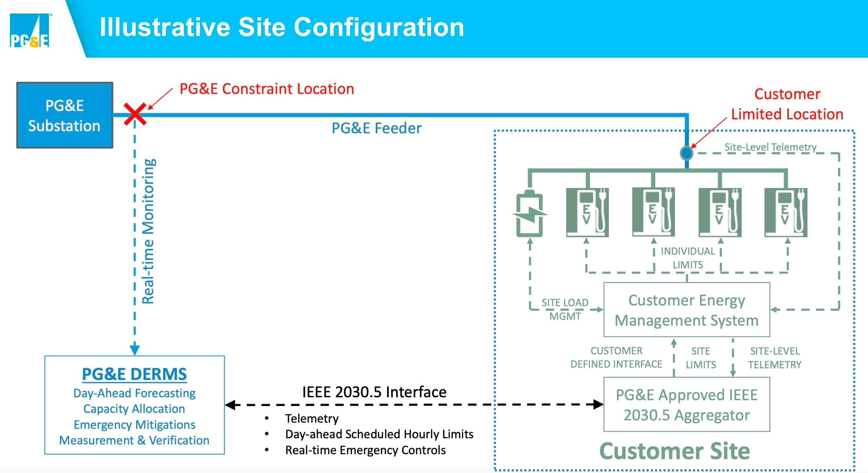This screenshot has width=868, height=473.
Task: Click the 'IEEE 2030.5 Interface' label
Action: pos(374,392)
